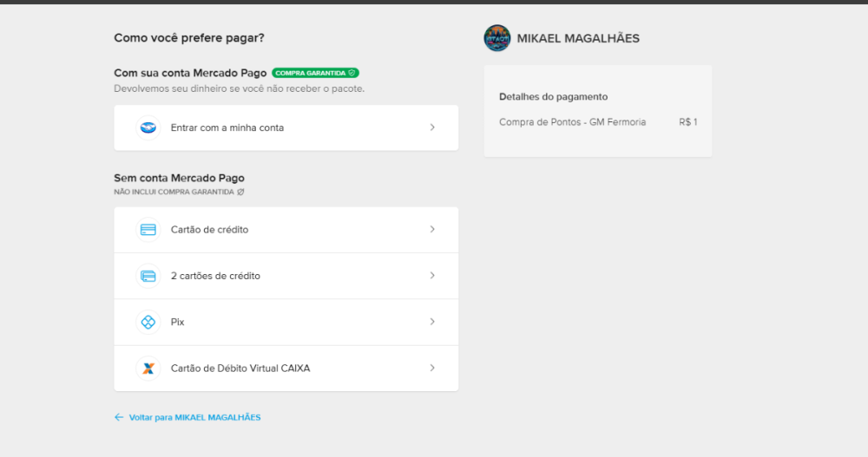Click the back arrow icon near Voltar

coord(119,417)
